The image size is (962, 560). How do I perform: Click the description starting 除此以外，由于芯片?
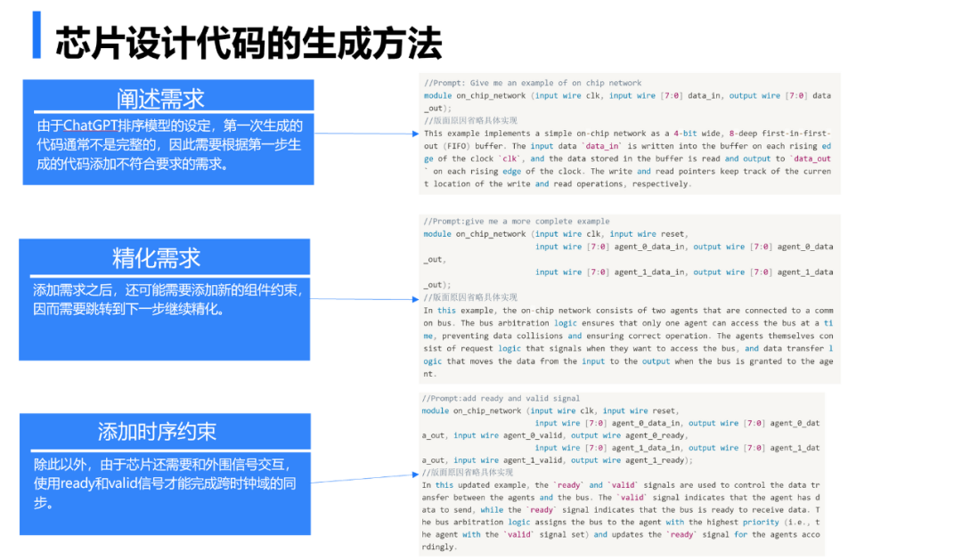(165, 483)
